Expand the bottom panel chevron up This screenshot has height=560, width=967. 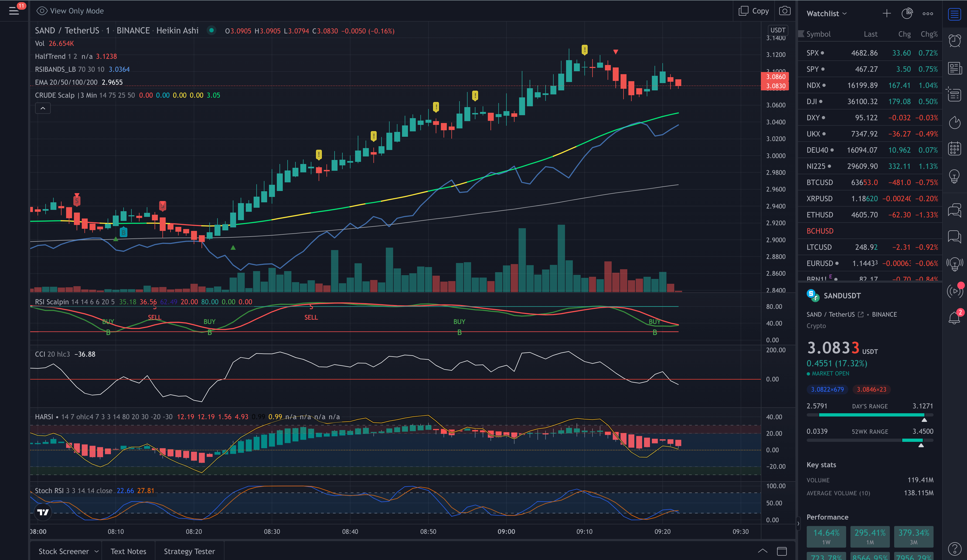click(762, 551)
